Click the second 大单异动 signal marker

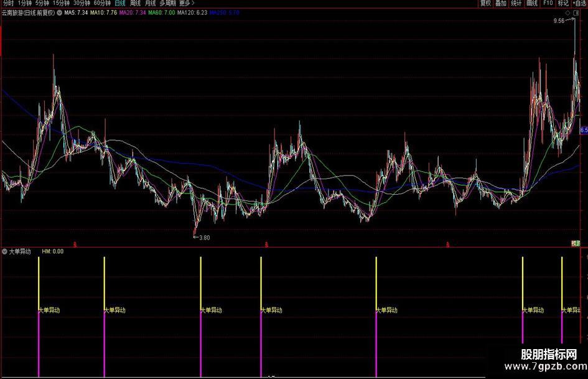pyautogui.click(x=114, y=311)
